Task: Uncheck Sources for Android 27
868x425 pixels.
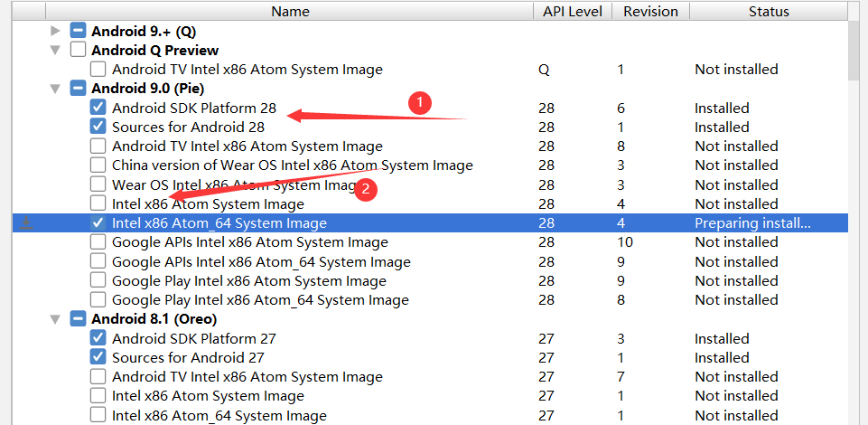Action: (98, 357)
